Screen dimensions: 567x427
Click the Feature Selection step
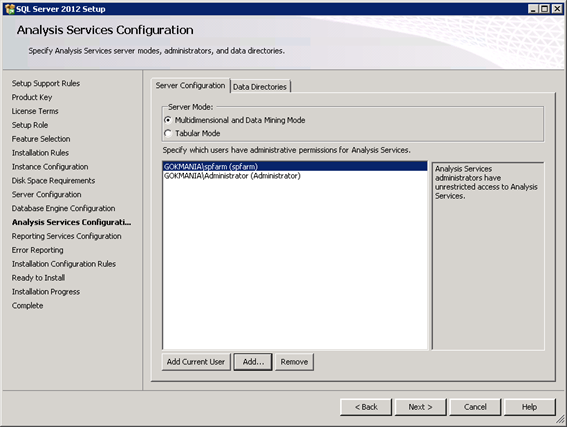(41, 139)
